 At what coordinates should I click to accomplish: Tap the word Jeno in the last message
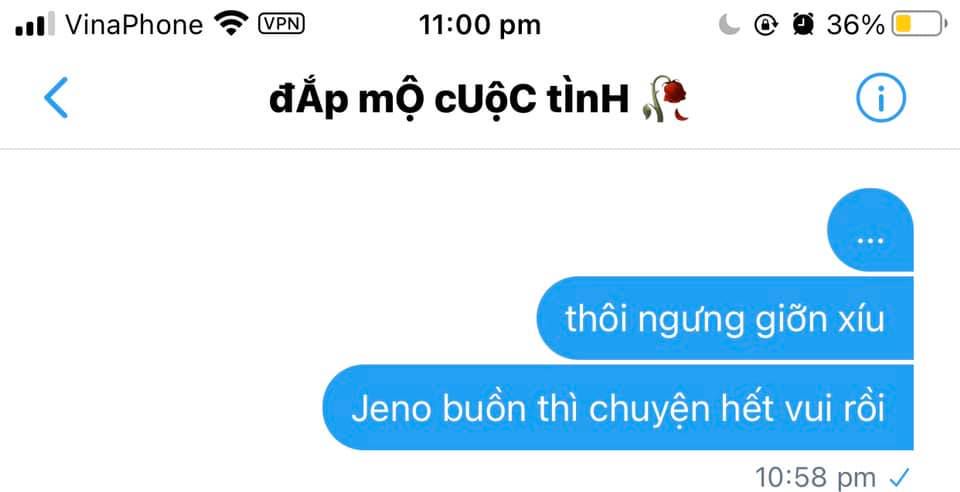tap(391, 409)
